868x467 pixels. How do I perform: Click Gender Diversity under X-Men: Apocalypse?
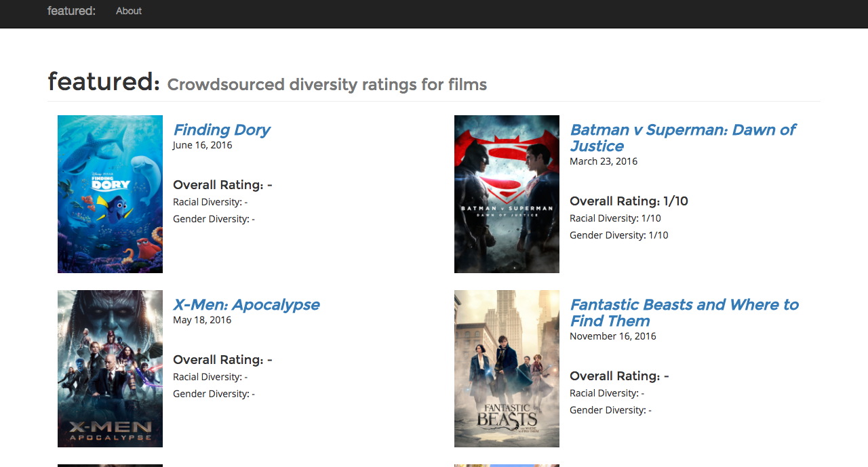pos(214,394)
